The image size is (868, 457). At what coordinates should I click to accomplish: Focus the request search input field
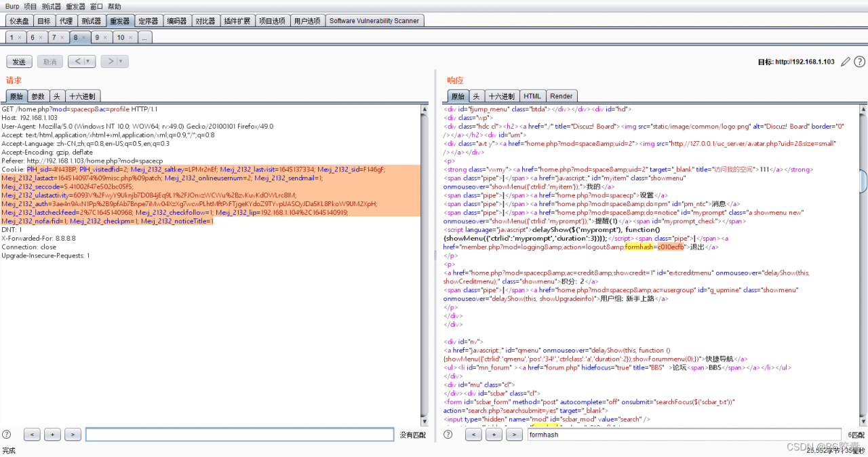tap(239, 435)
